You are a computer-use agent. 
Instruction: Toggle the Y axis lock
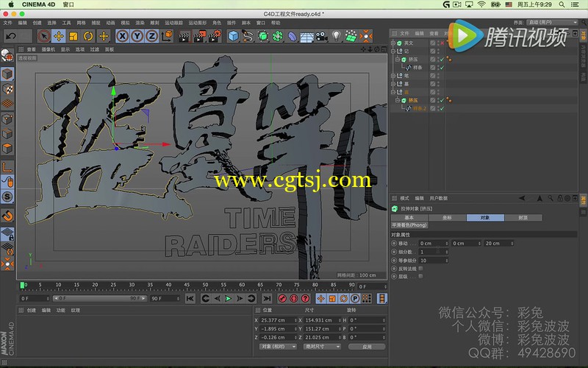(137, 36)
